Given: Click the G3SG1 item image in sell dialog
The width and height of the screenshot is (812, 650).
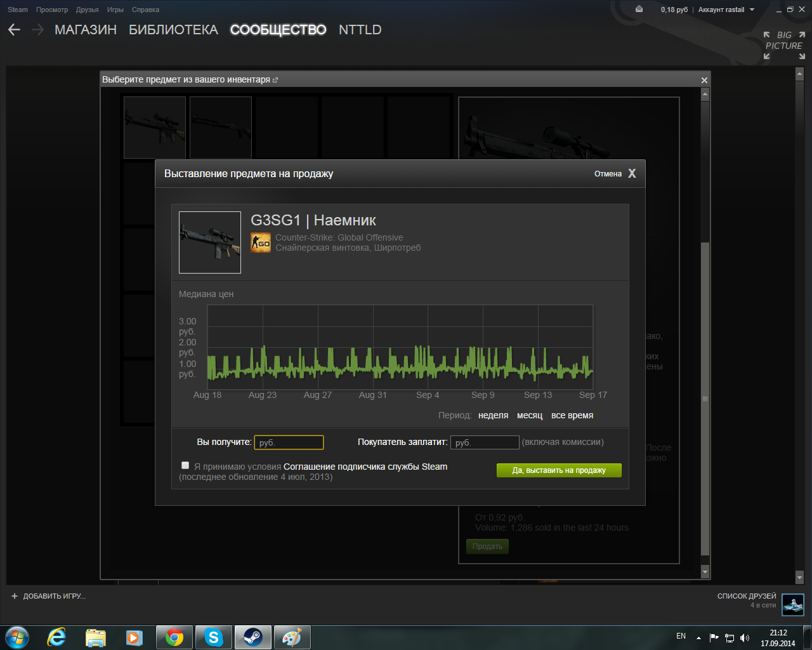Looking at the screenshot, I should (210, 242).
